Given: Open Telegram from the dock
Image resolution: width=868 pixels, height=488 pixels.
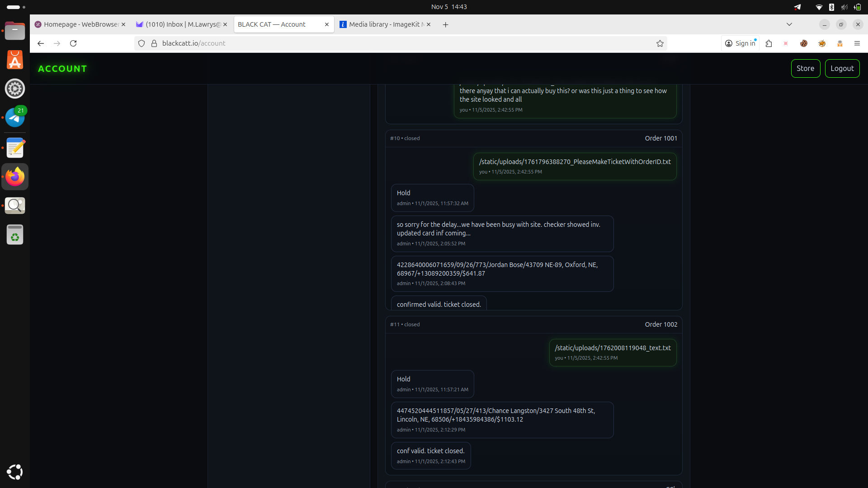Looking at the screenshot, I should 15,118.
